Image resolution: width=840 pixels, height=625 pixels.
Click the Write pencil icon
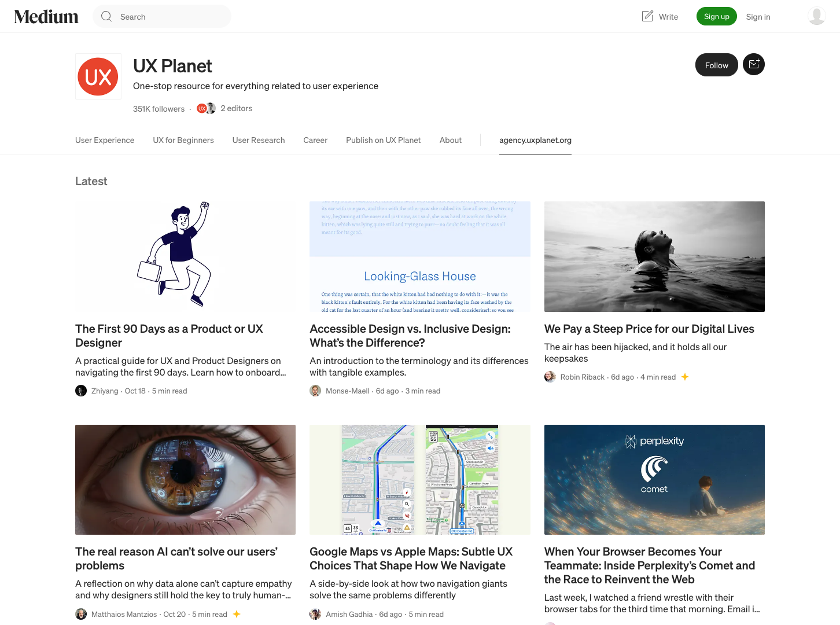coord(647,16)
